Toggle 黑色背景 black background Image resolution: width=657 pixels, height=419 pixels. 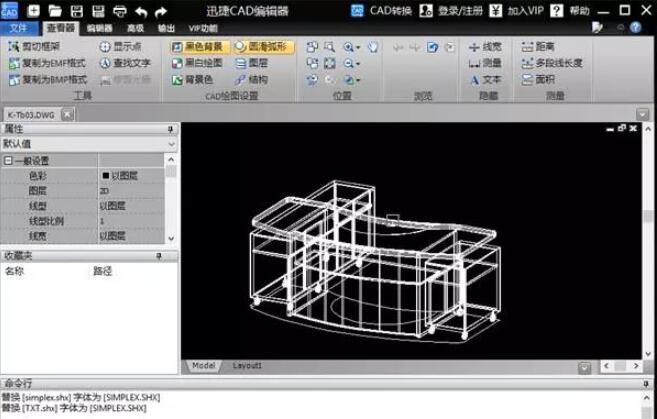(200, 47)
